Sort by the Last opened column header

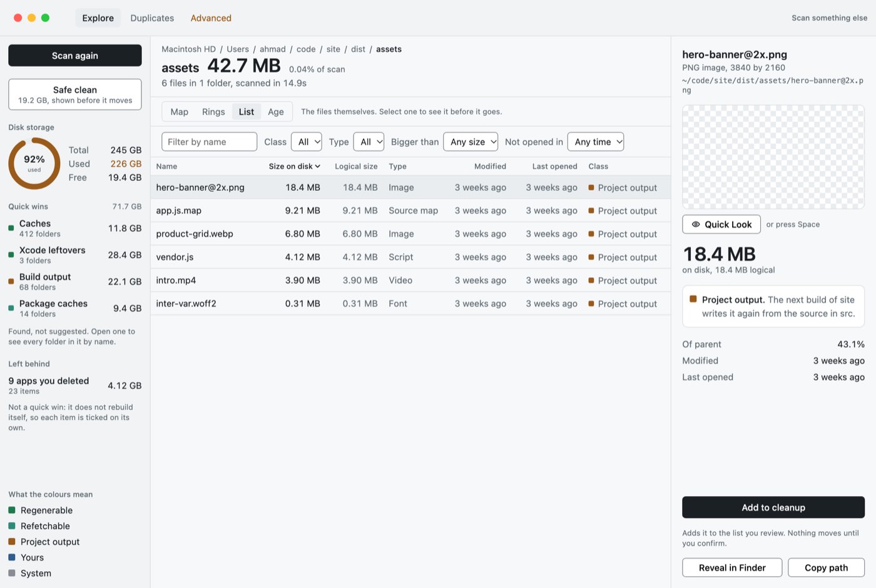554,166
